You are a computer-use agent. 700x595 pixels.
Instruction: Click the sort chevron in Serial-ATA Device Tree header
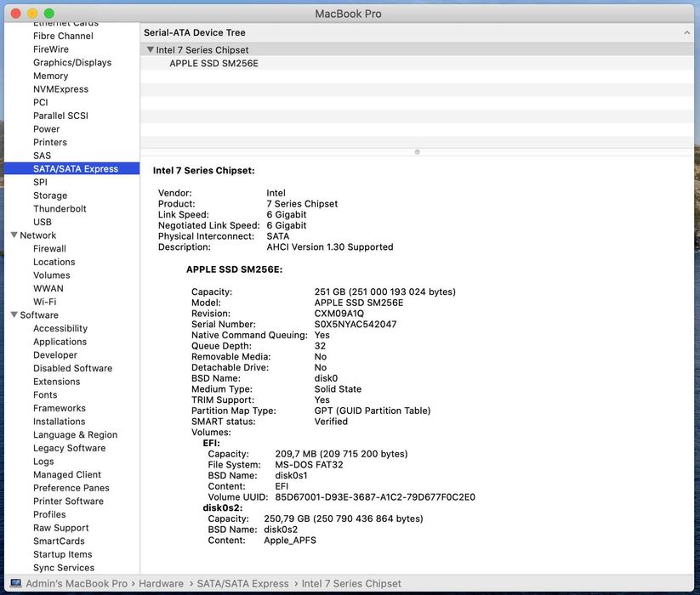686,32
